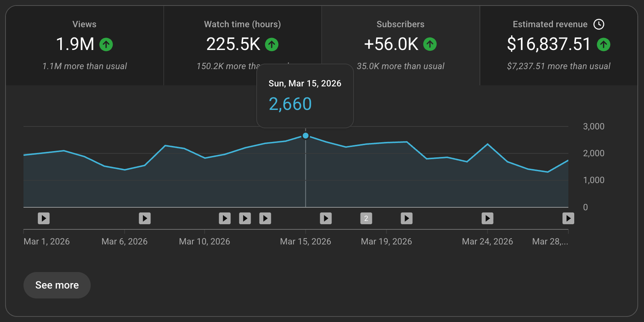Open the Views metric tab
The image size is (644, 322).
point(84,45)
